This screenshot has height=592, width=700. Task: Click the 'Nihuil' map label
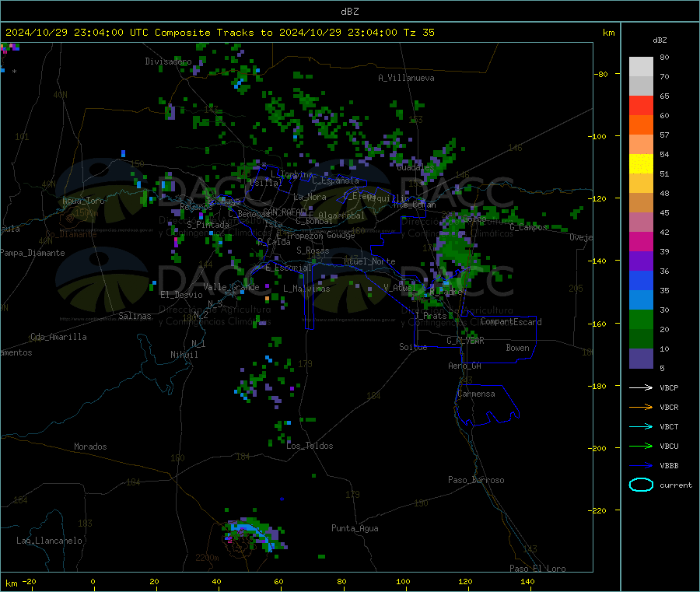pyautogui.click(x=184, y=355)
